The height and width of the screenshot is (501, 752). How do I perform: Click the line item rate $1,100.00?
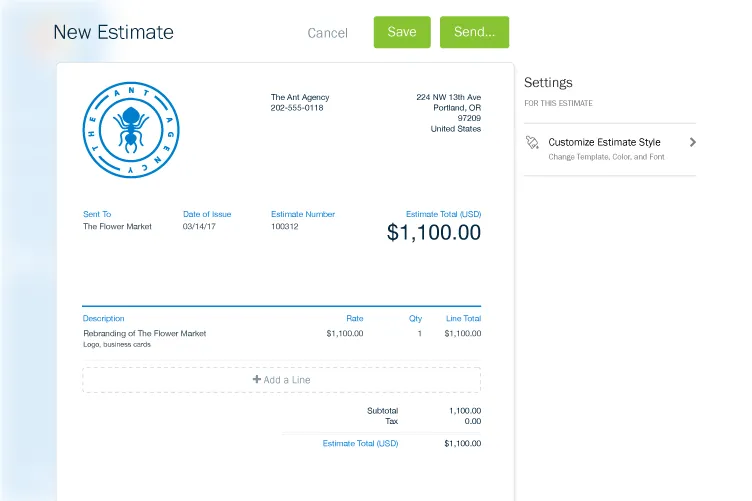click(x=344, y=334)
